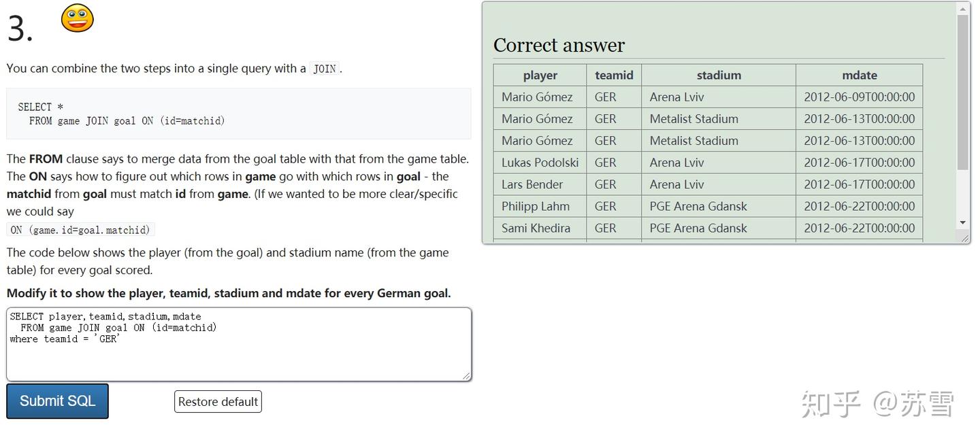Click the results panel resize grip
The height and width of the screenshot is (444, 980).
964,238
